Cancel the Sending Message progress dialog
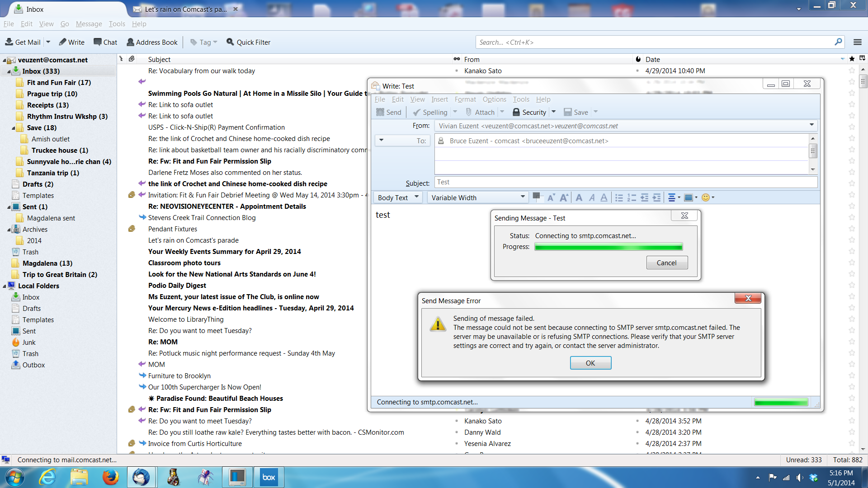868x488 pixels. [666, 263]
